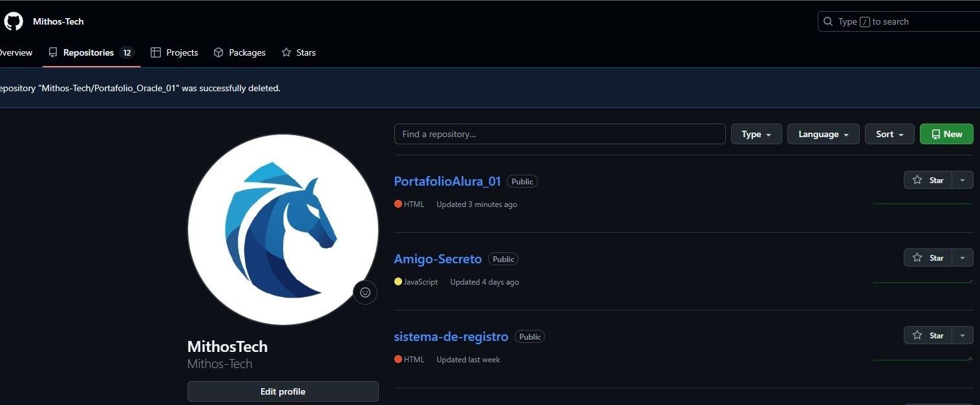Click the PortafolioAlura_01 activity sparkline
Image resolution: width=980 pixels, height=405 pixels.
click(922, 204)
